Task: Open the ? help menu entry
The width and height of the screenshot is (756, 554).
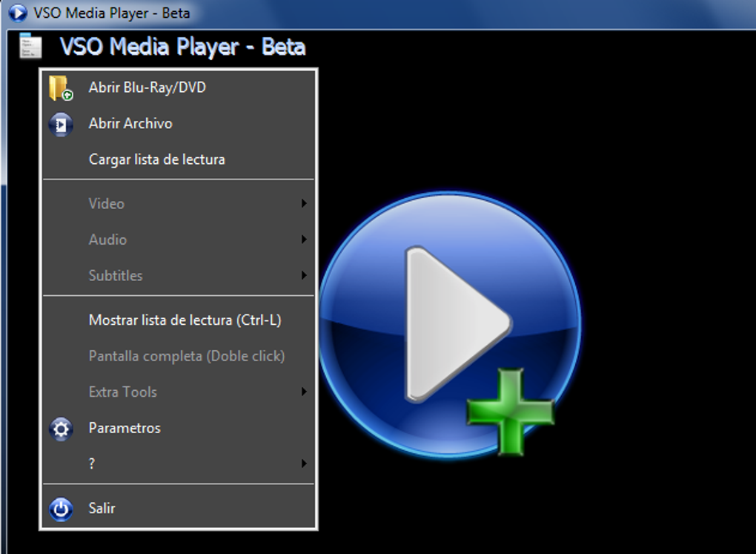Action: coord(179,464)
